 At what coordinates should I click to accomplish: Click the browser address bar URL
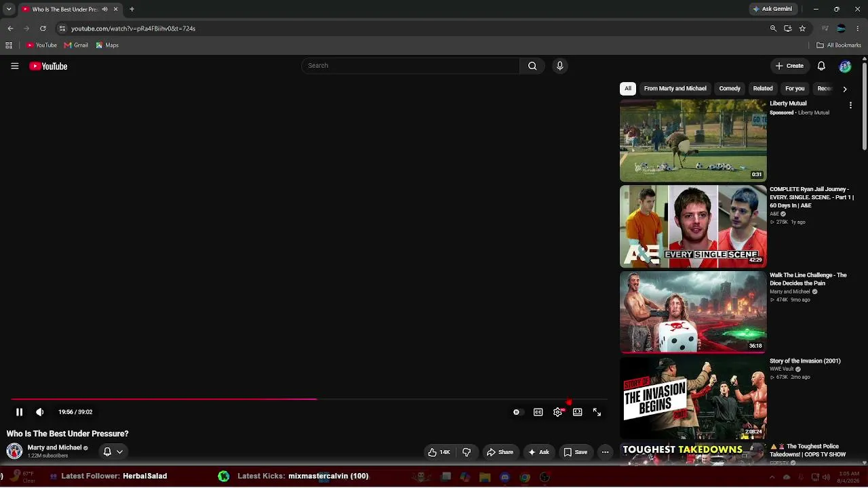click(x=133, y=28)
